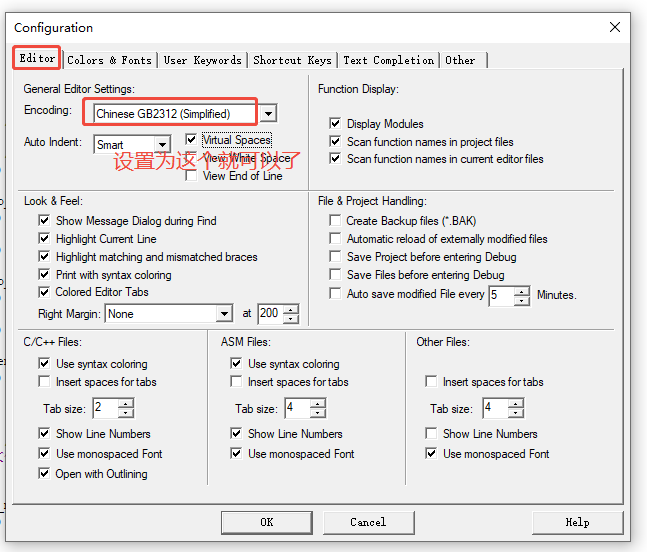Toggle ASM Use syntax coloring
647x552 pixels.
tap(236, 363)
